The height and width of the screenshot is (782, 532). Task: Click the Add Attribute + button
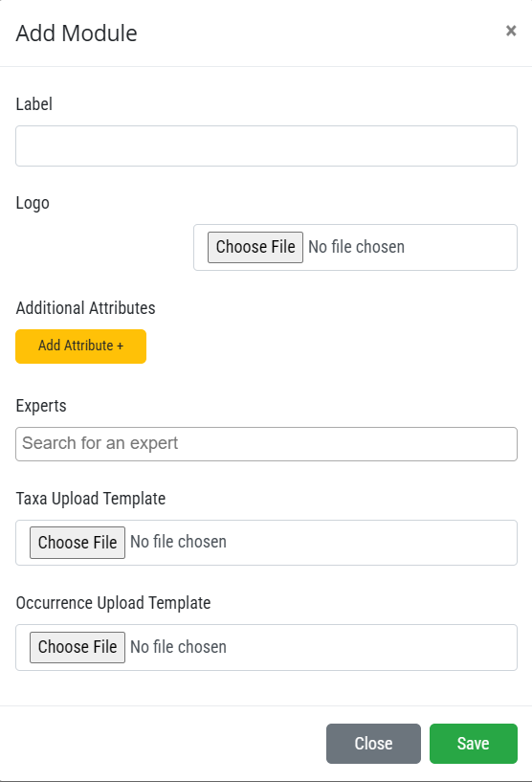coord(80,346)
